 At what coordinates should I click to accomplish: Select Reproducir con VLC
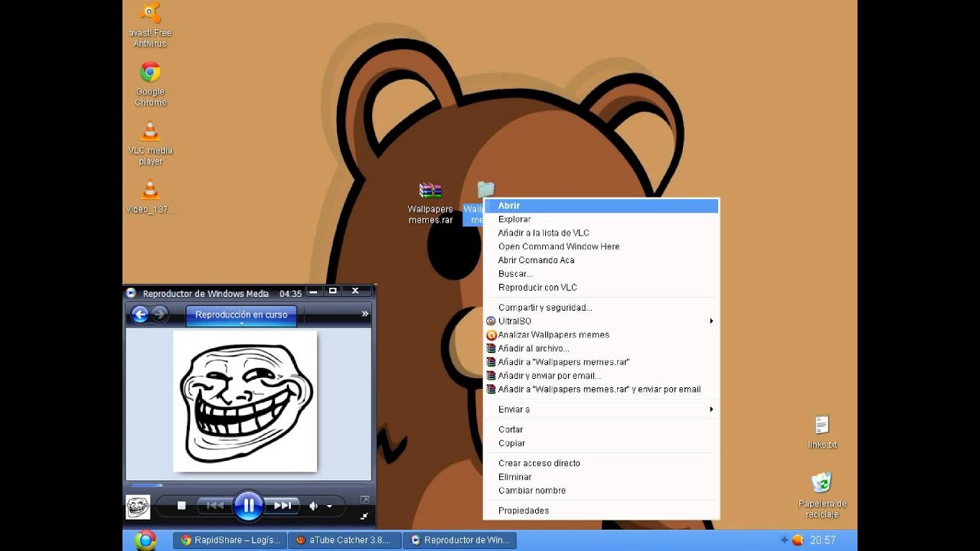click(x=601, y=289)
